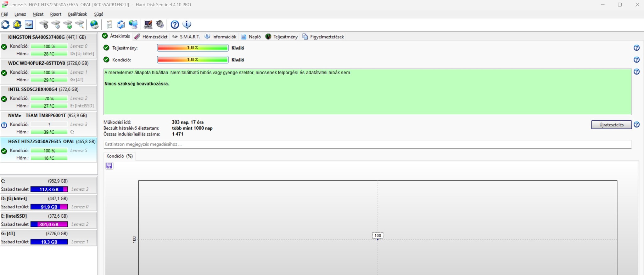Screen dimensions: 644x275
Task: Open the Súgó menu
Action: point(98,14)
